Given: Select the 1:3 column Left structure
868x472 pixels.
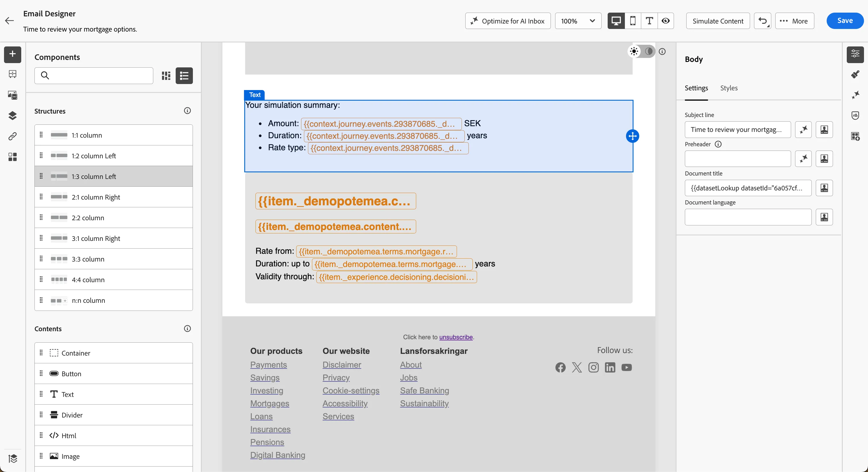Looking at the screenshot, I should 114,176.
